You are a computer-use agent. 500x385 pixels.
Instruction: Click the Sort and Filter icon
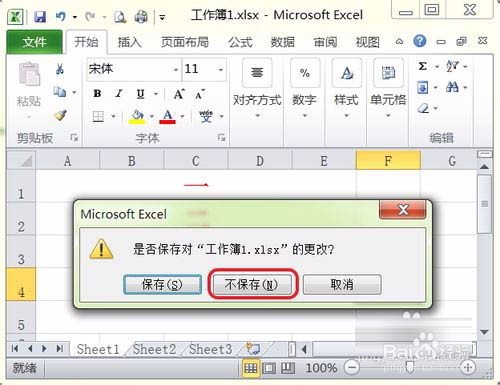point(452,66)
